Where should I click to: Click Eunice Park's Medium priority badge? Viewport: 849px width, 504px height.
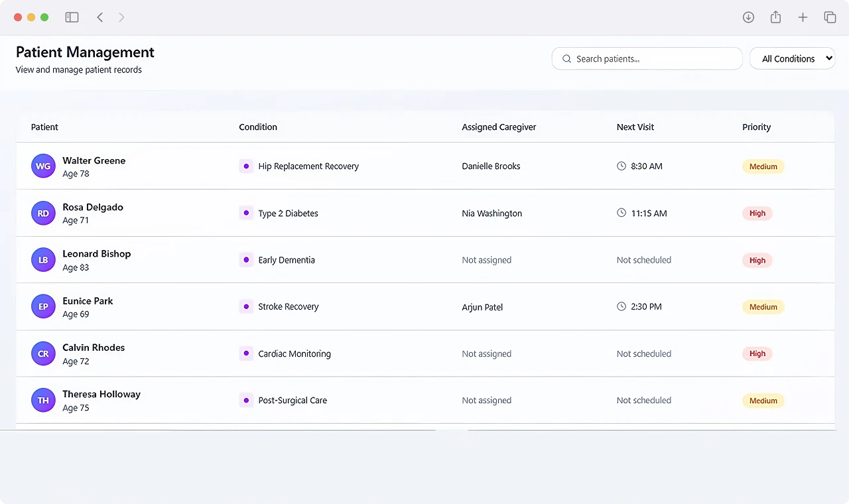pos(763,306)
